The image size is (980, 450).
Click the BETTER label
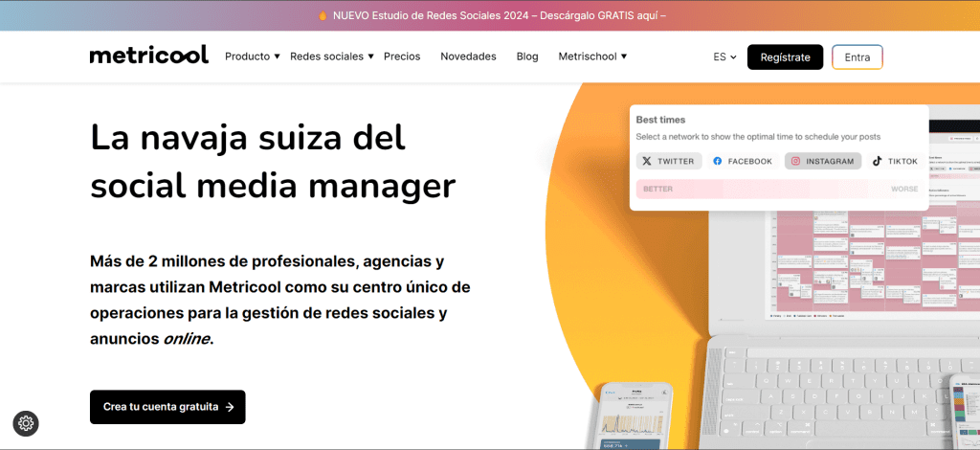click(x=658, y=189)
